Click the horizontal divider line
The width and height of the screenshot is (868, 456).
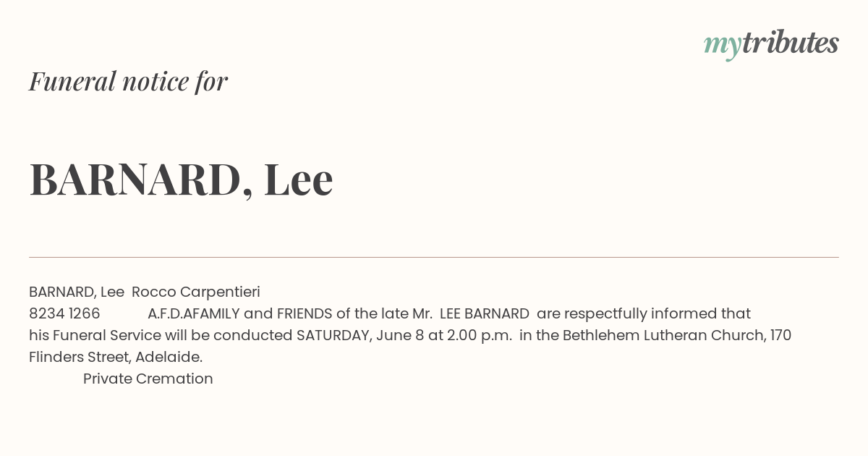pyautogui.click(x=434, y=257)
